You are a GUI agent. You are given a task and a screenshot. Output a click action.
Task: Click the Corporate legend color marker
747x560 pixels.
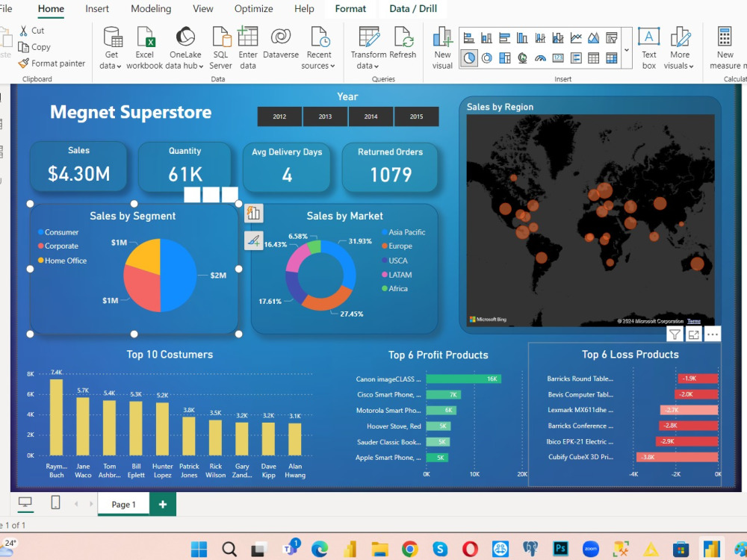tap(41, 246)
